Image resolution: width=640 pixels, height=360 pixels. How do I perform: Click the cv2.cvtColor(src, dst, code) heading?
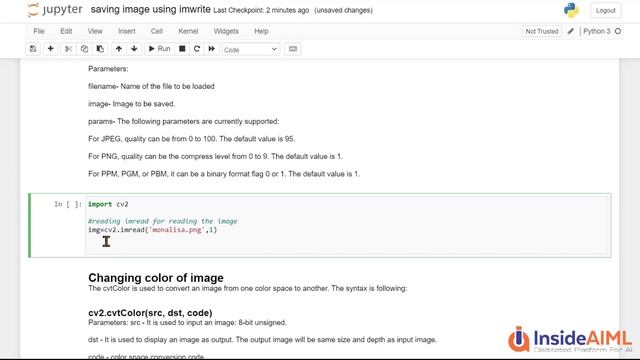[x=150, y=313]
